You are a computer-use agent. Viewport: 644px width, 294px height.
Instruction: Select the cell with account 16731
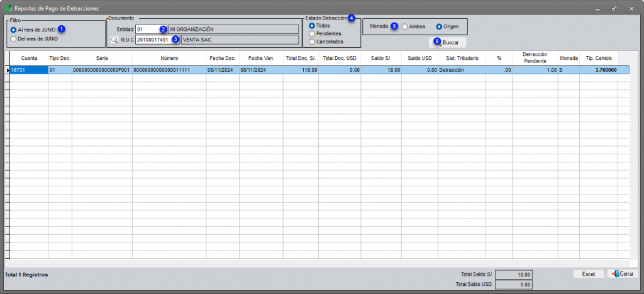coord(29,71)
